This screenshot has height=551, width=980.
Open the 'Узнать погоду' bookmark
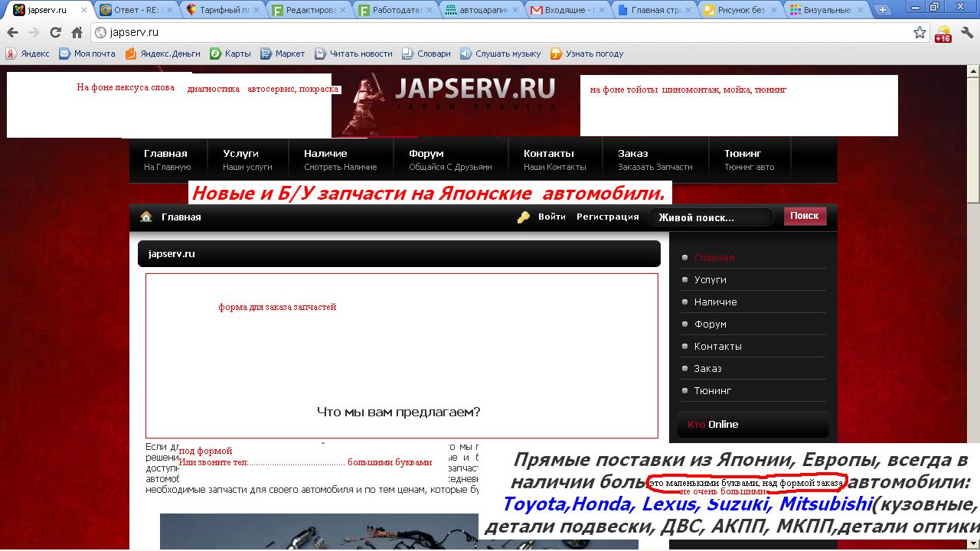(x=587, y=54)
